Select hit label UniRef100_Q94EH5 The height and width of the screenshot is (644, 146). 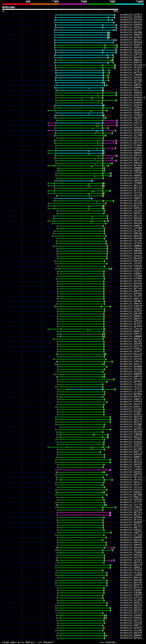[131, 93]
